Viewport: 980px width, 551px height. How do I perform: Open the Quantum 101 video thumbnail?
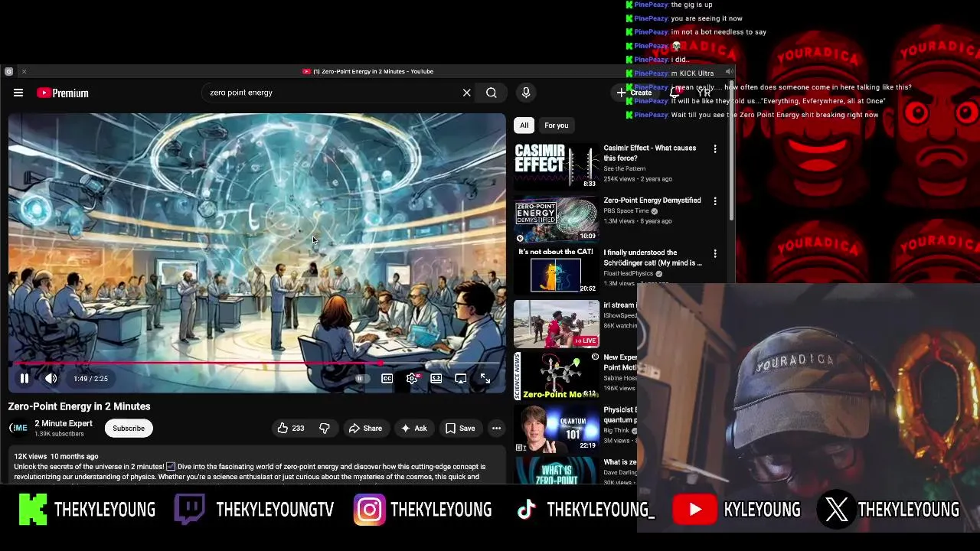[x=557, y=428]
